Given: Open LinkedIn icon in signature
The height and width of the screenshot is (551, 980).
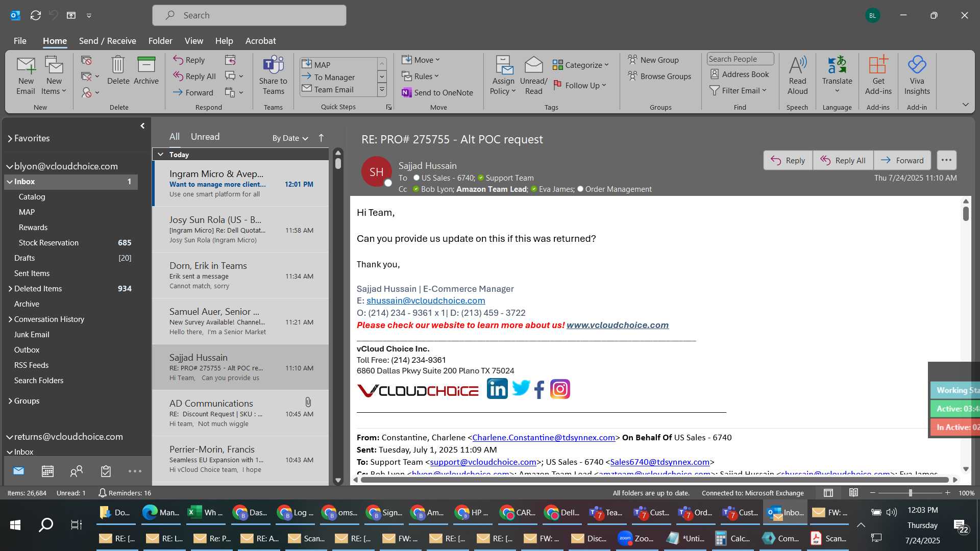Looking at the screenshot, I should coord(497,389).
